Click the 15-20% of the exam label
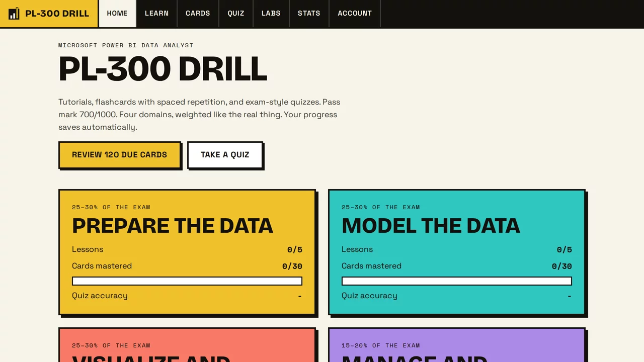The width and height of the screenshot is (644, 362). [x=381, y=345]
